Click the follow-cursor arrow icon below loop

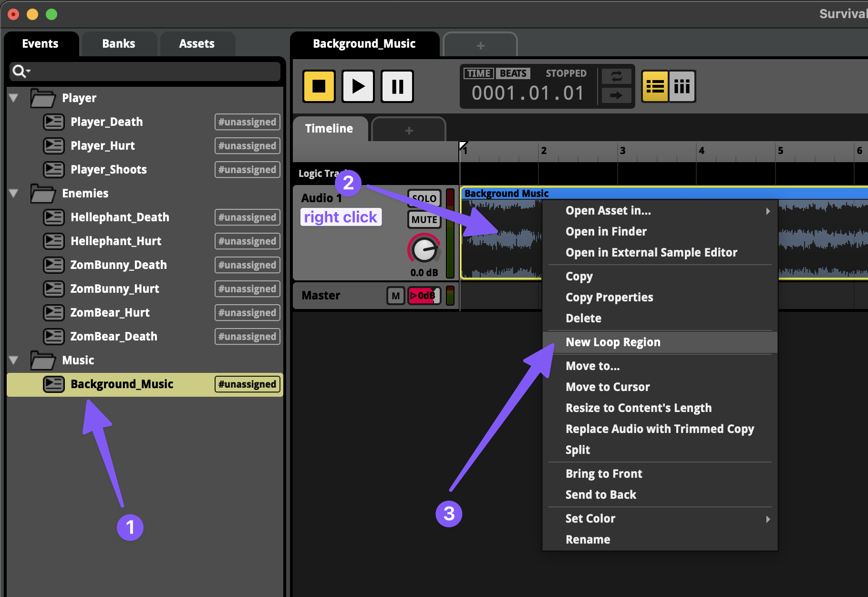point(616,95)
